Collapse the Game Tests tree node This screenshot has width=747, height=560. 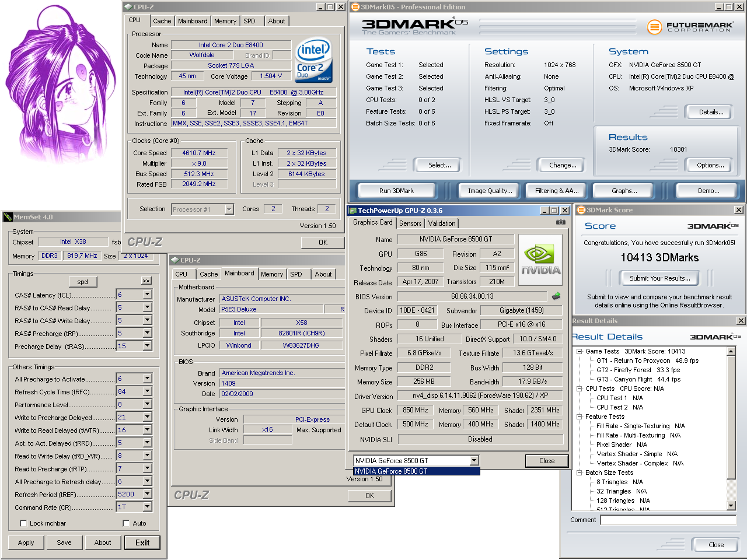click(x=580, y=351)
